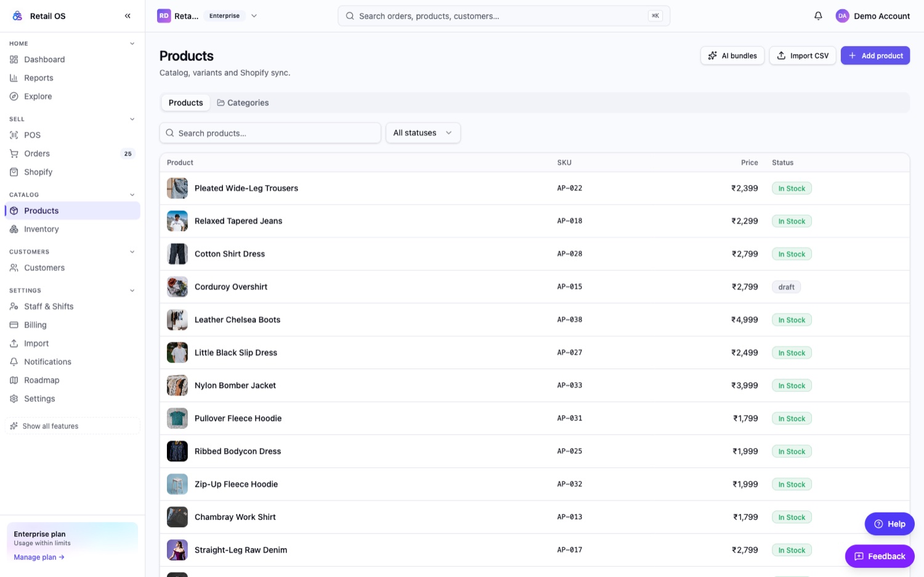The width and height of the screenshot is (924, 577).
Task: Open AI bundles
Action: (732, 55)
